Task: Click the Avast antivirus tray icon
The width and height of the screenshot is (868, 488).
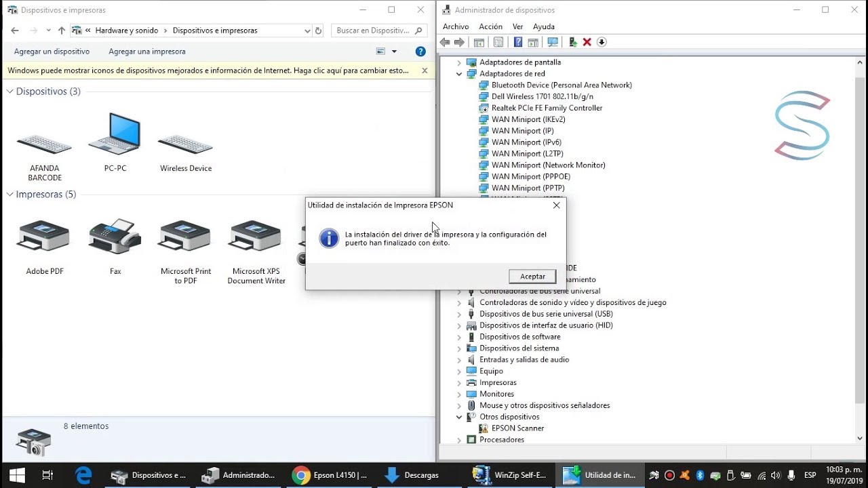Action: [x=685, y=475]
